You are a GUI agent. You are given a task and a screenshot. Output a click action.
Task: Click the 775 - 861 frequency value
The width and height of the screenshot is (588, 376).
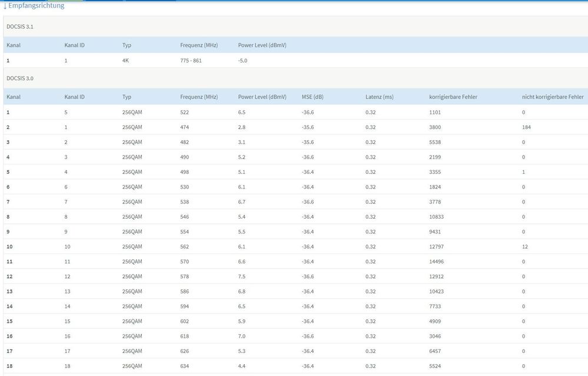(x=191, y=61)
